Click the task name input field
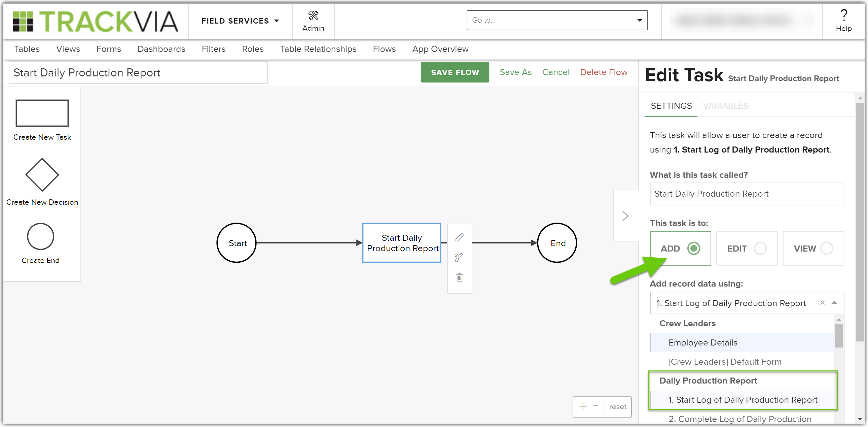Image resolution: width=868 pixels, height=427 pixels. coord(747,194)
